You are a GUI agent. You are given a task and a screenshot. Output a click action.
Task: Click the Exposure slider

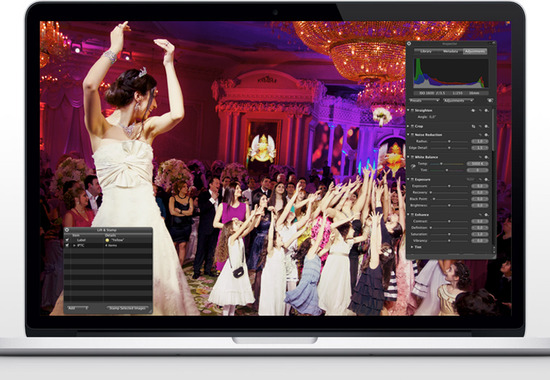(x=450, y=186)
